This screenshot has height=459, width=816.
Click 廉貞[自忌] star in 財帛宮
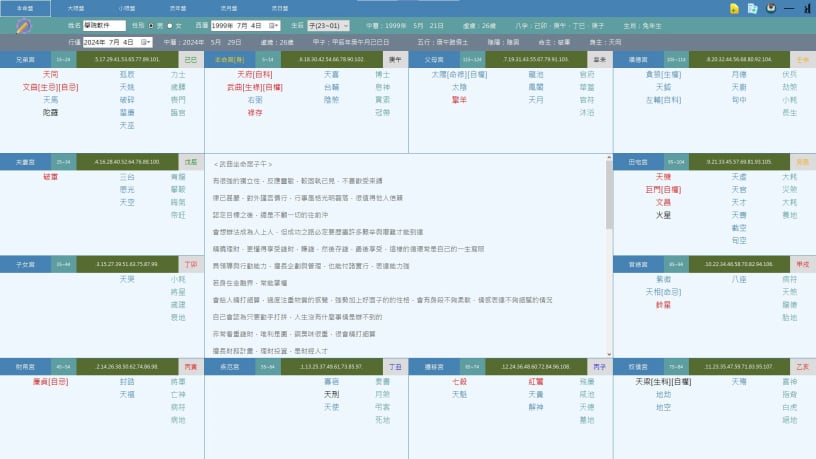coord(49,381)
